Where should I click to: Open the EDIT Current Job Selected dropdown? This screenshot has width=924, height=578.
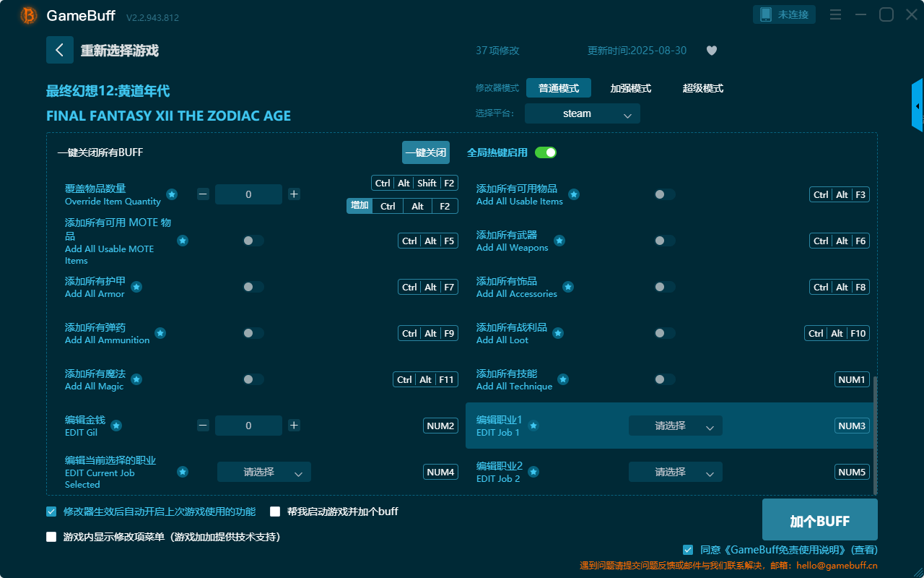point(264,472)
